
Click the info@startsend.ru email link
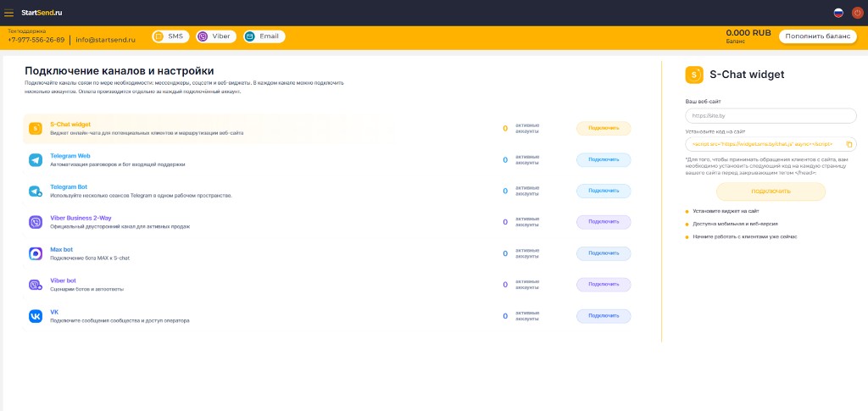pos(105,40)
